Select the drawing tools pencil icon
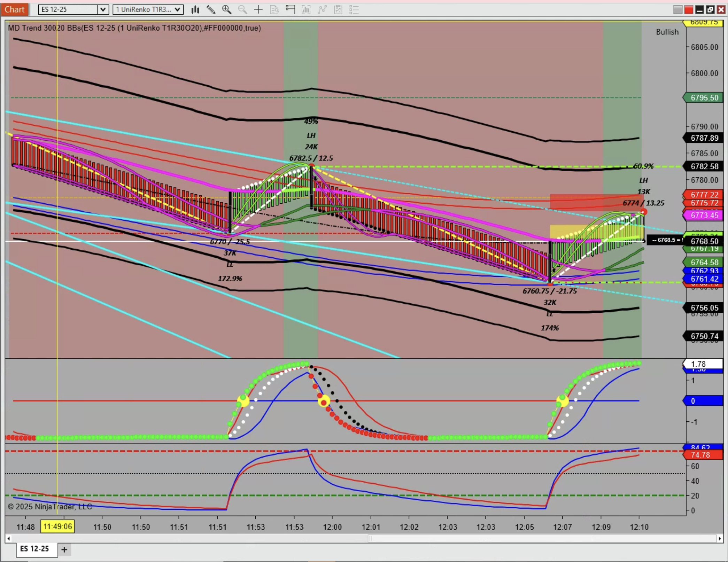 [211, 10]
